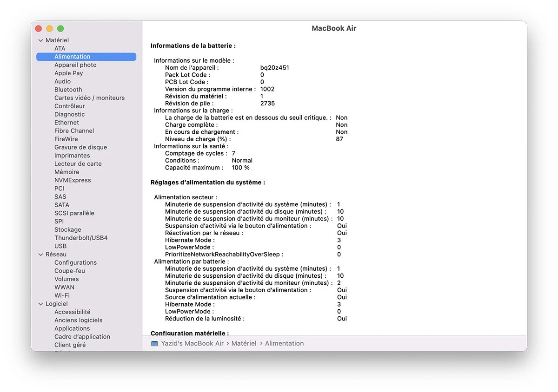558x392 pixels.
Task: Open NVMExpress in sidebar
Action: coord(73,180)
